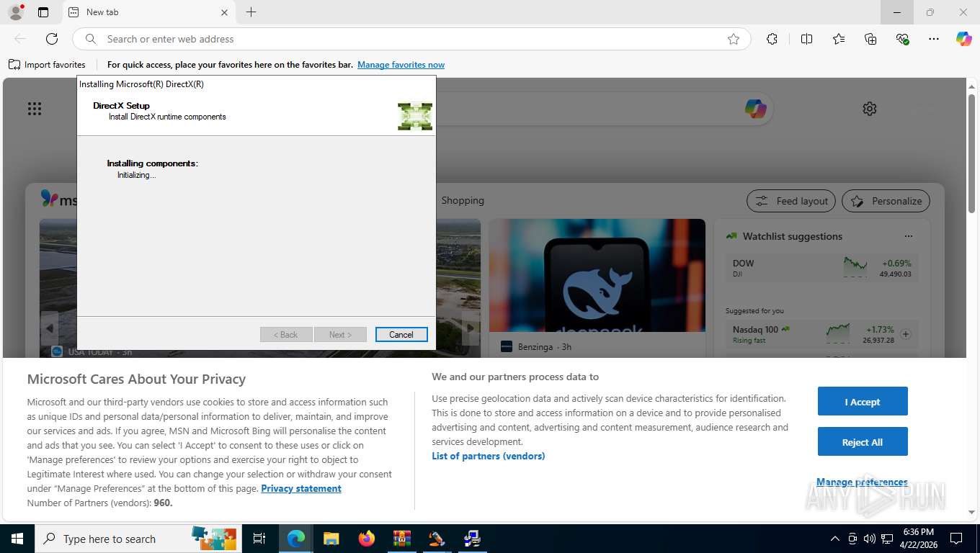980x553 pixels.
Task: Open the Collections icon
Action: pyautogui.click(x=870, y=39)
